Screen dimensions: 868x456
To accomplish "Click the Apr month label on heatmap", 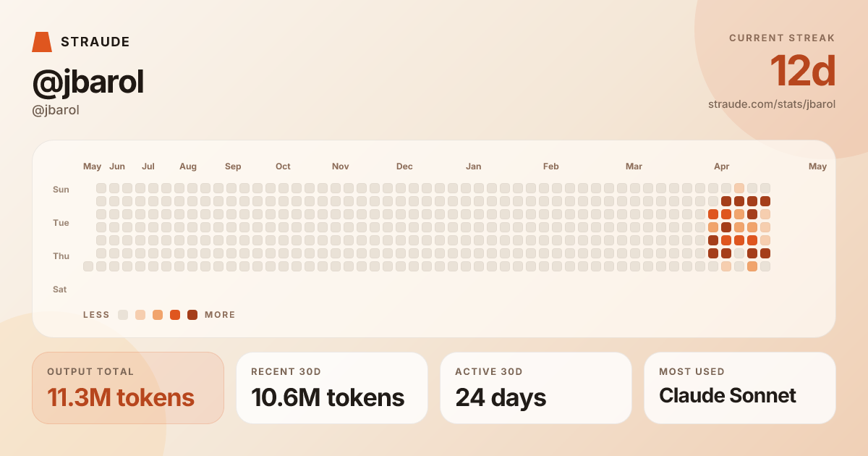I will 721,166.
